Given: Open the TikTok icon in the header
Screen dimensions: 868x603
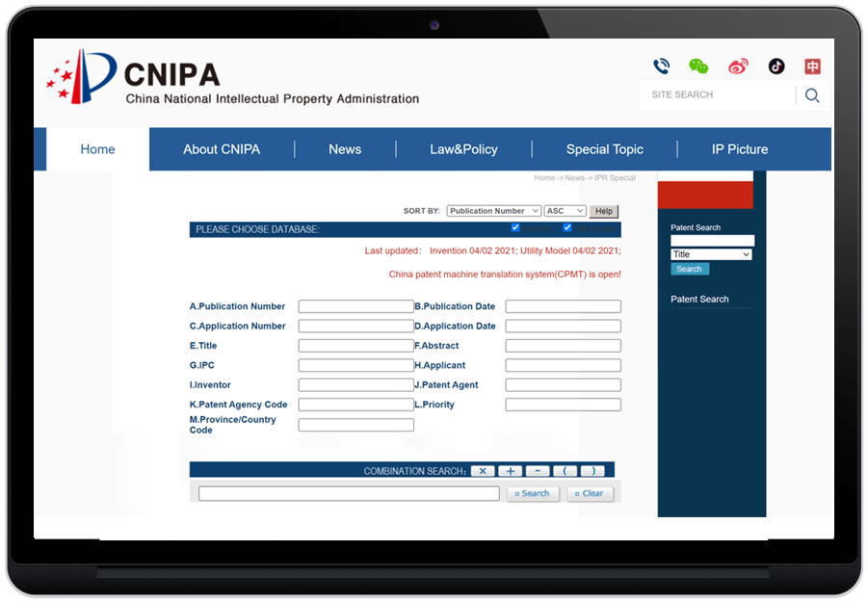Looking at the screenshot, I should [x=776, y=66].
